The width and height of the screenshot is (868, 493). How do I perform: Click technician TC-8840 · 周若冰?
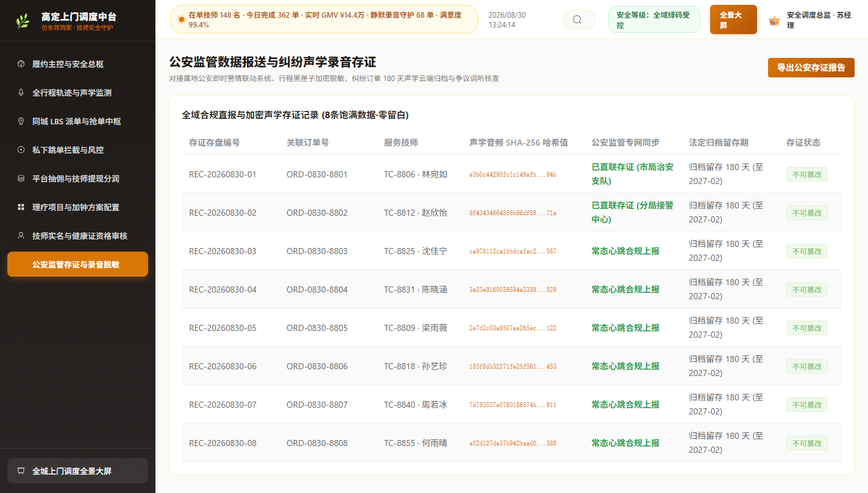pos(416,405)
